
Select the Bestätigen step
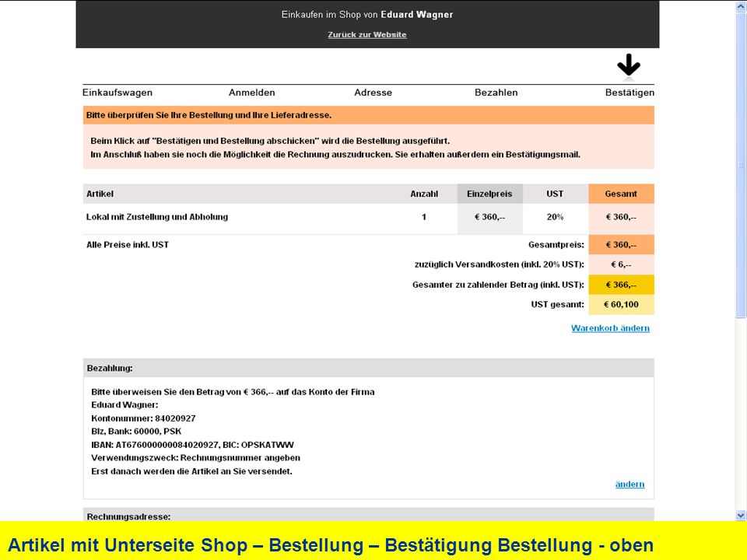click(x=630, y=93)
